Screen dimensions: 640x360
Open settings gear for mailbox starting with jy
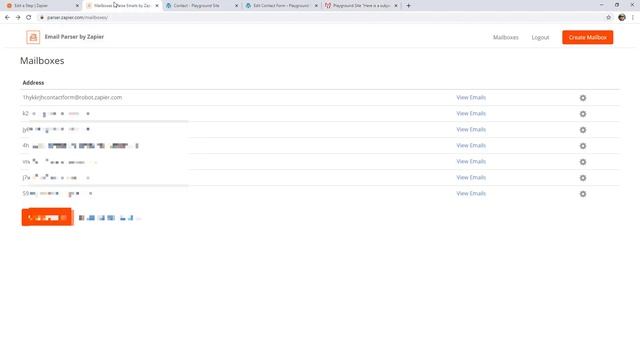pyautogui.click(x=583, y=130)
